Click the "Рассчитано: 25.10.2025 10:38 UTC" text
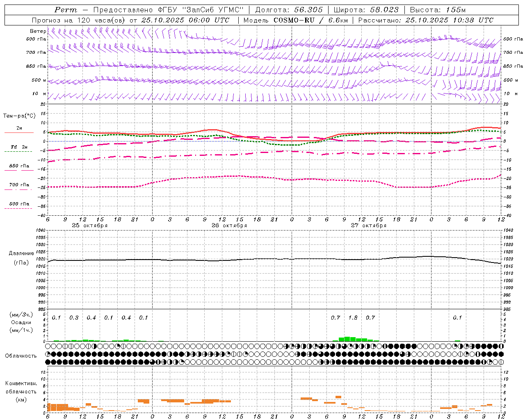The height and width of the screenshot is (420, 525). [x=426, y=20]
